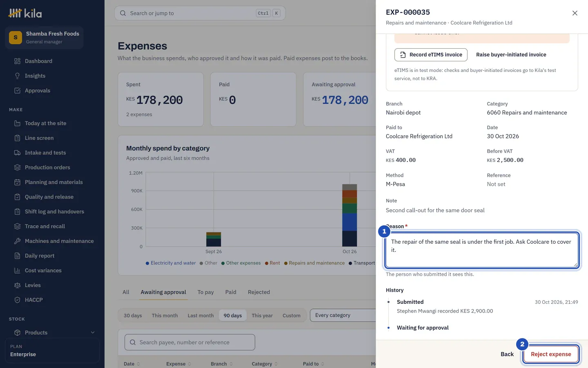588x368 pixels.
Task: Sort the table by Expense column
Action: point(179,364)
